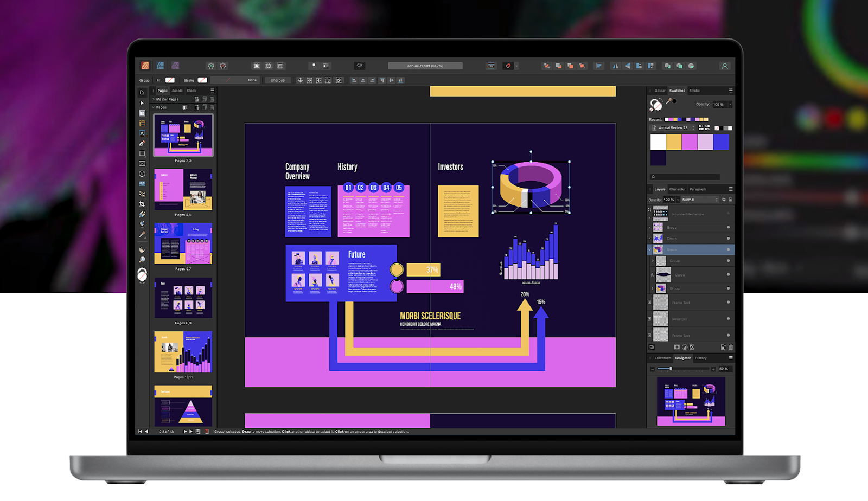Switch to the Paragraph tab

[698, 189]
